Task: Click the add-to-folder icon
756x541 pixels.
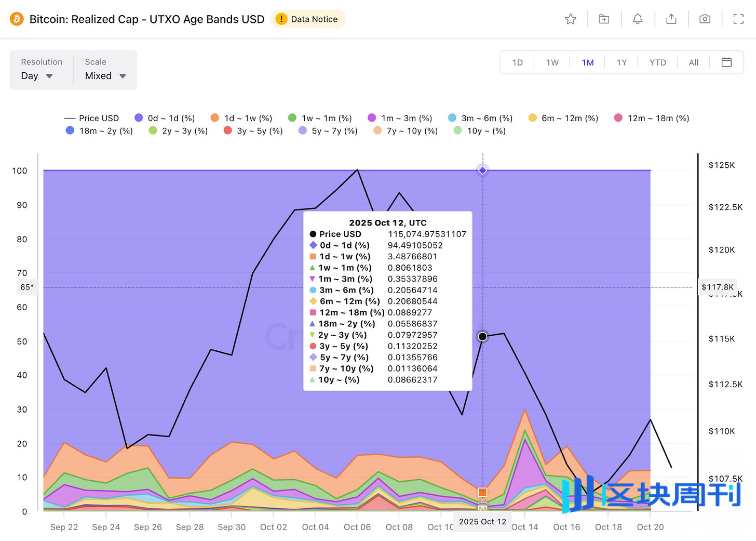Action: click(604, 19)
